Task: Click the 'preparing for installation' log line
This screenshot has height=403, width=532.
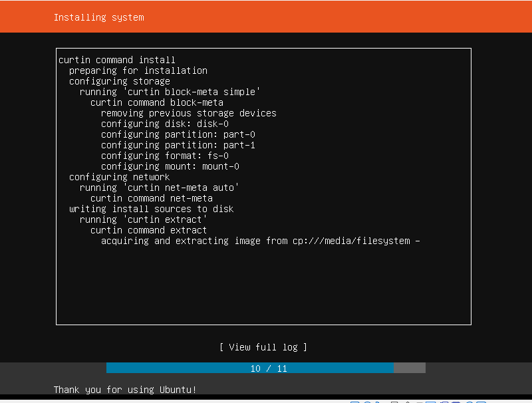Action: pyautogui.click(x=138, y=70)
